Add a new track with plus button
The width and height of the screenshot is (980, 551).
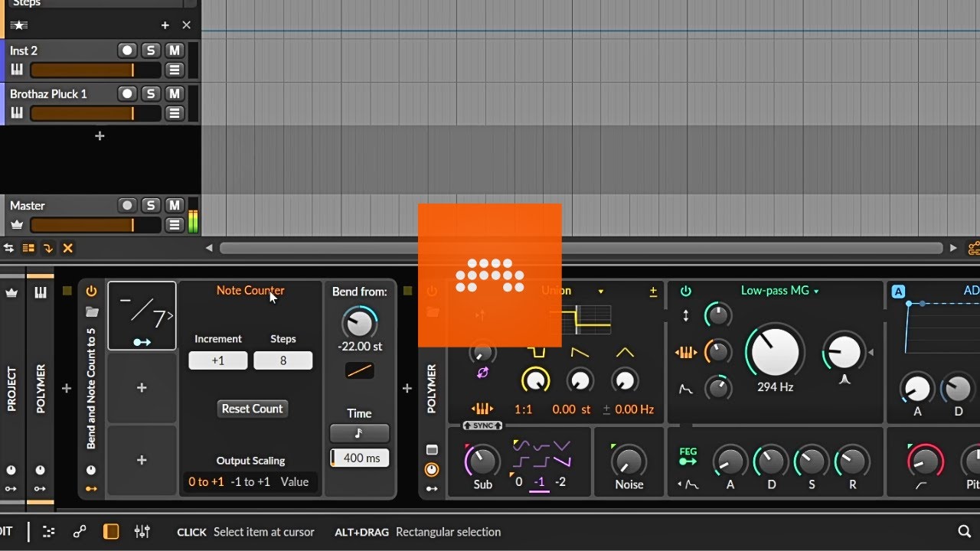100,136
